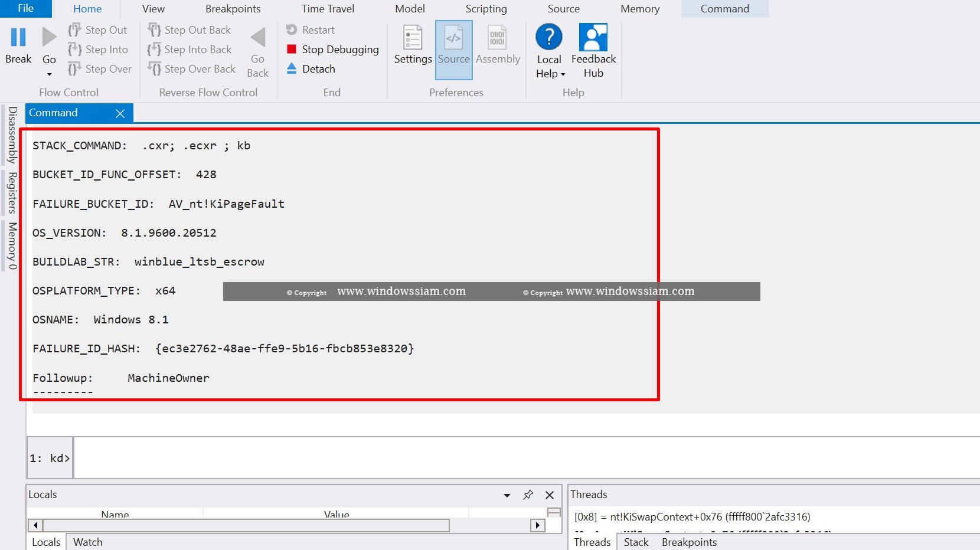Open the Memory 0 side panel

pos(12,246)
